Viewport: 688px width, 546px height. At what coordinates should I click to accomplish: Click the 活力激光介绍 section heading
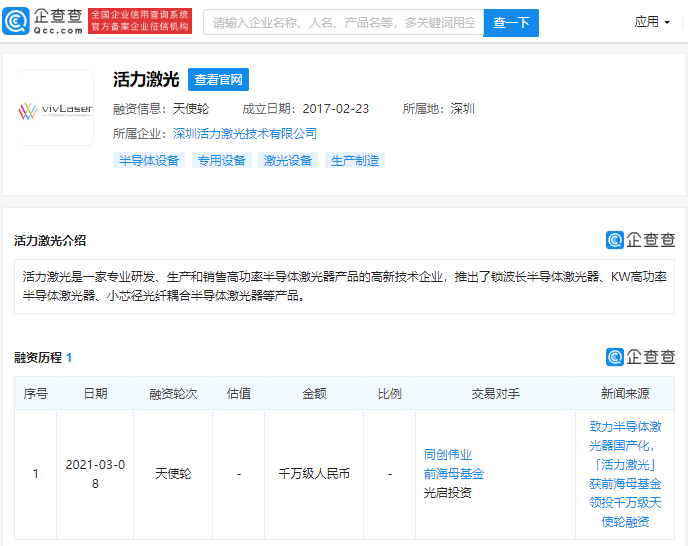50,241
